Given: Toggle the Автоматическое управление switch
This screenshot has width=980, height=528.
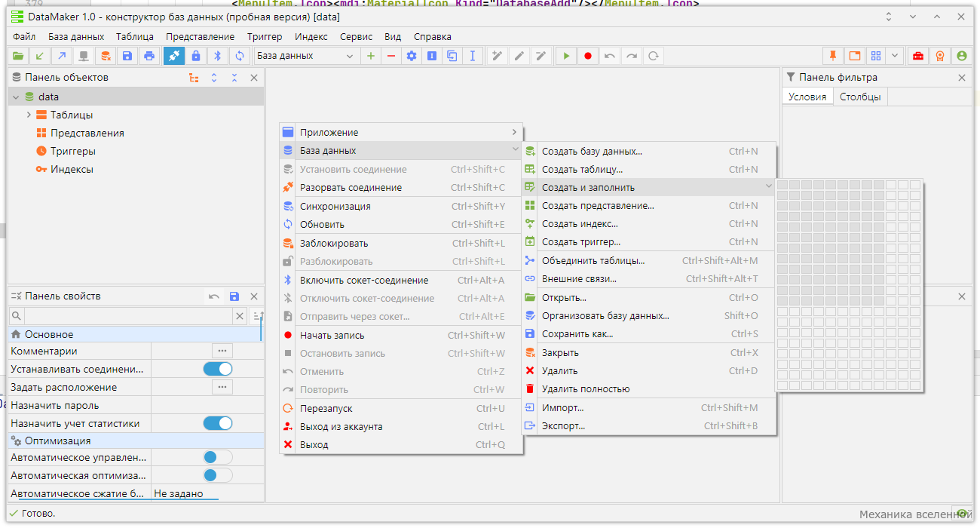Looking at the screenshot, I should pos(218,457).
